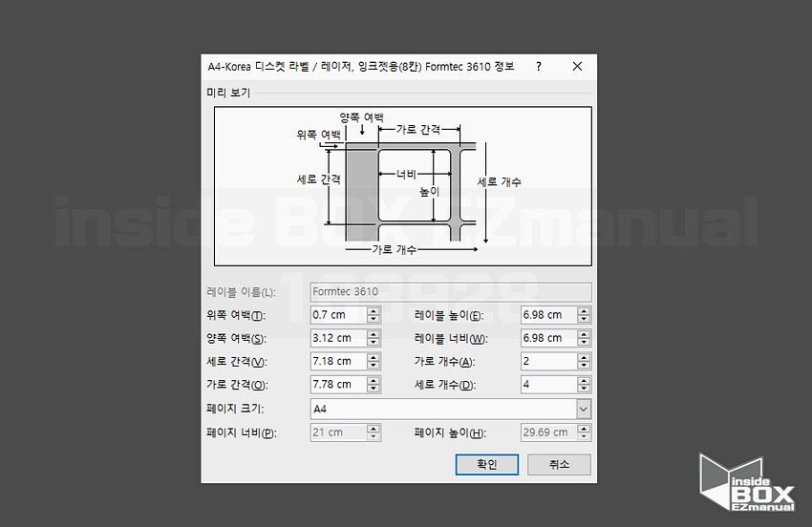The height and width of the screenshot is (527, 812).
Task: Click the 세로 간격 7.18 cm field
Action: coord(339,361)
